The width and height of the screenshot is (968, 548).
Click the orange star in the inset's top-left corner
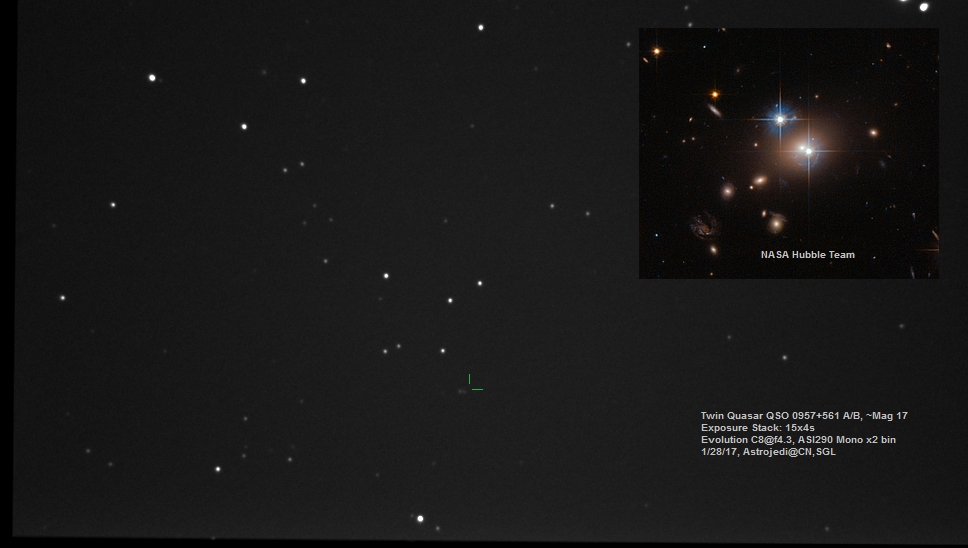point(657,50)
